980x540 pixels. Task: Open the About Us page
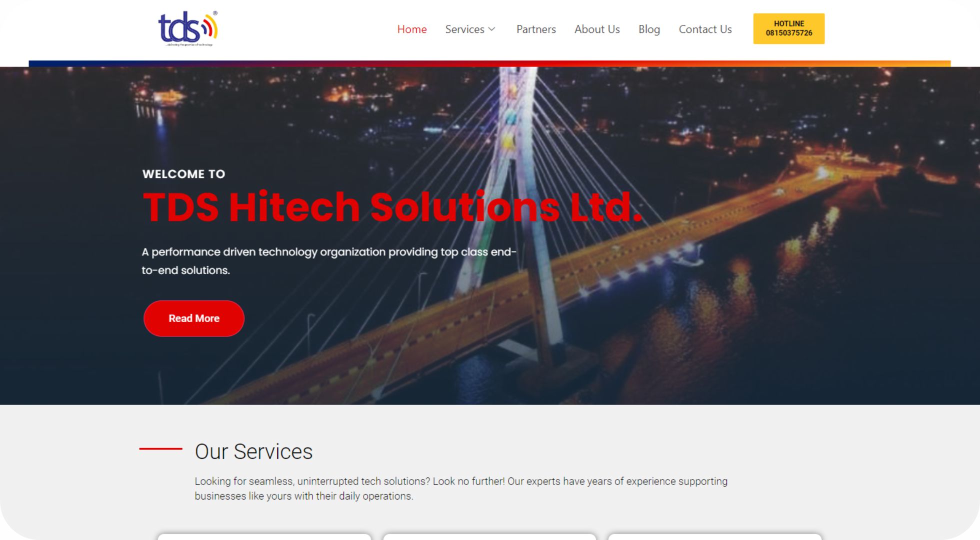click(x=597, y=29)
